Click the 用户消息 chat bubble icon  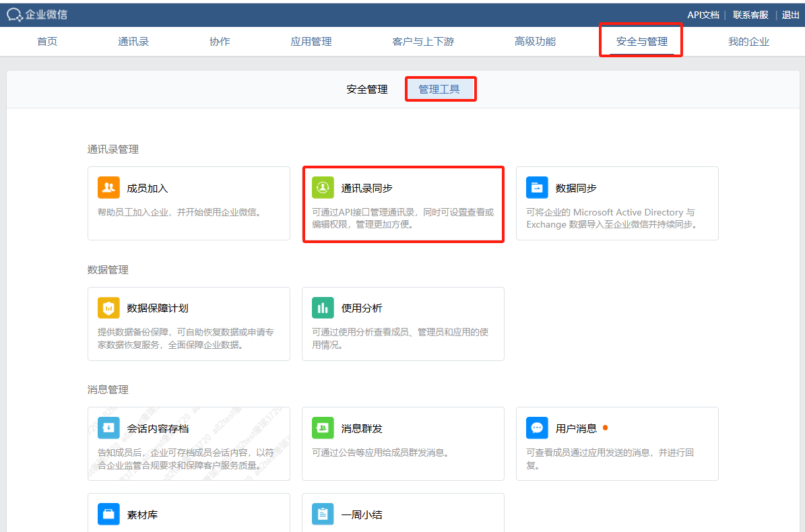tap(537, 428)
